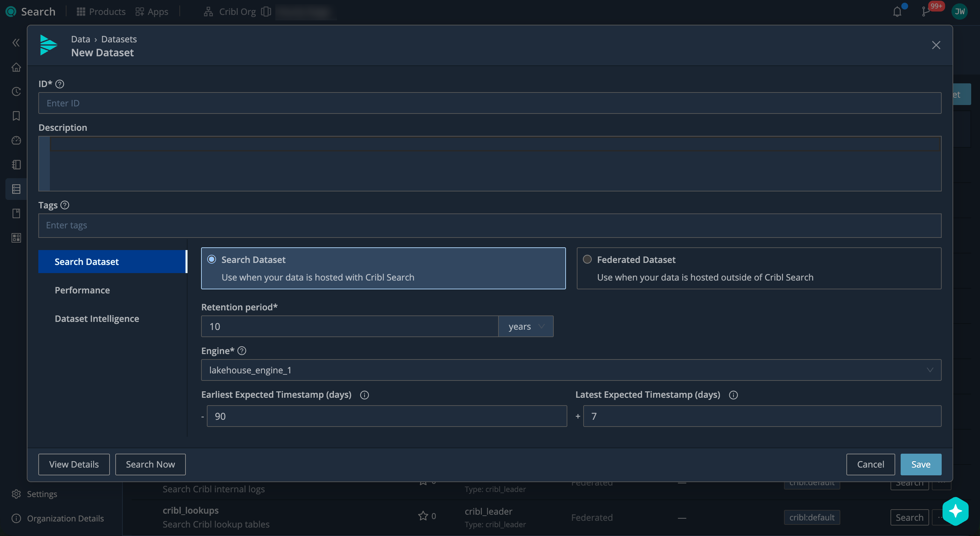Viewport: 980px width, 536px height.
Task: Click Search button in cribl_lookups row
Action: click(x=909, y=518)
